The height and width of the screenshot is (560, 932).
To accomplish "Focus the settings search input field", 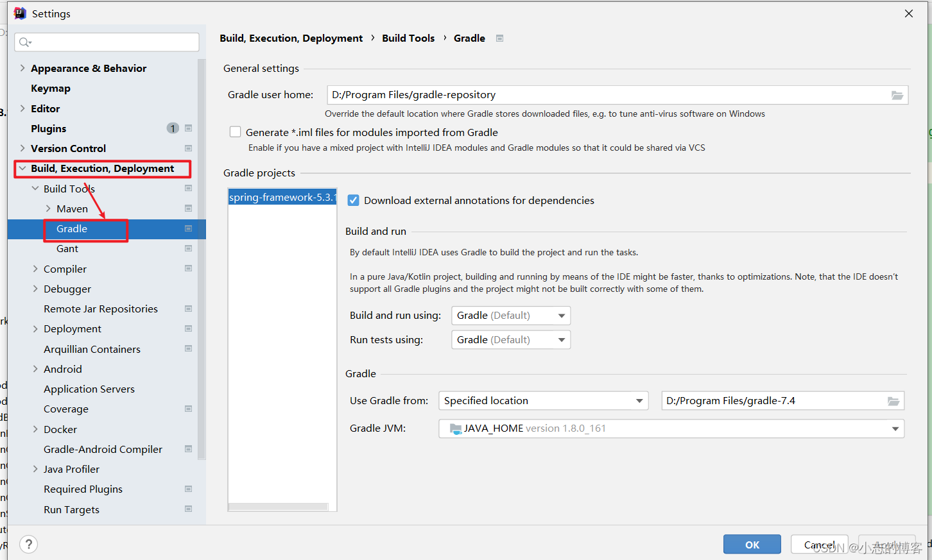I will coord(107,42).
